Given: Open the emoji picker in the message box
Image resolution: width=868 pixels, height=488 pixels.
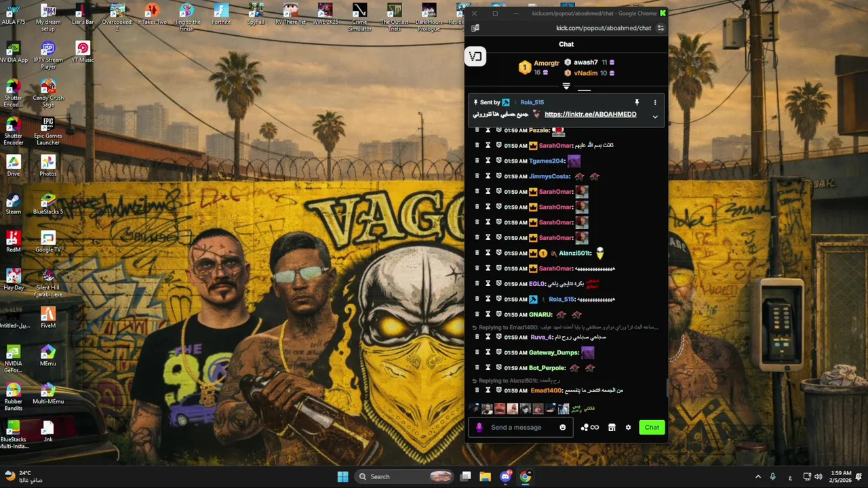Looking at the screenshot, I should click(x=562, y=428).
